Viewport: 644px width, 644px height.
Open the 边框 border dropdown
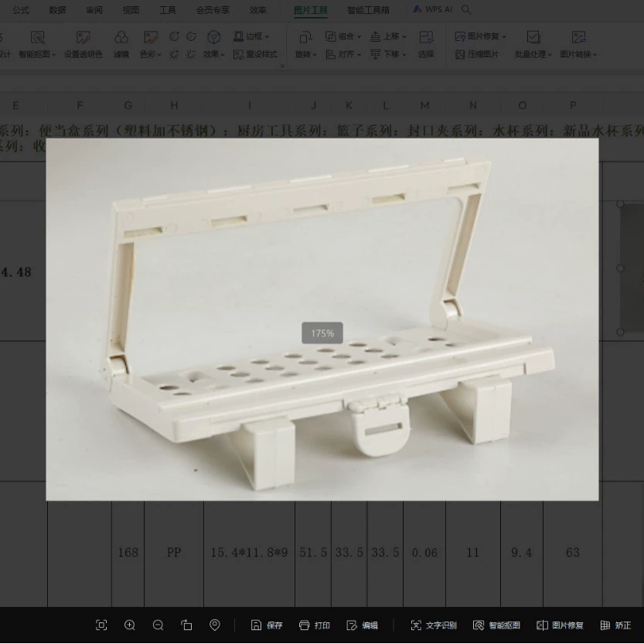click(x=251, y=36)
